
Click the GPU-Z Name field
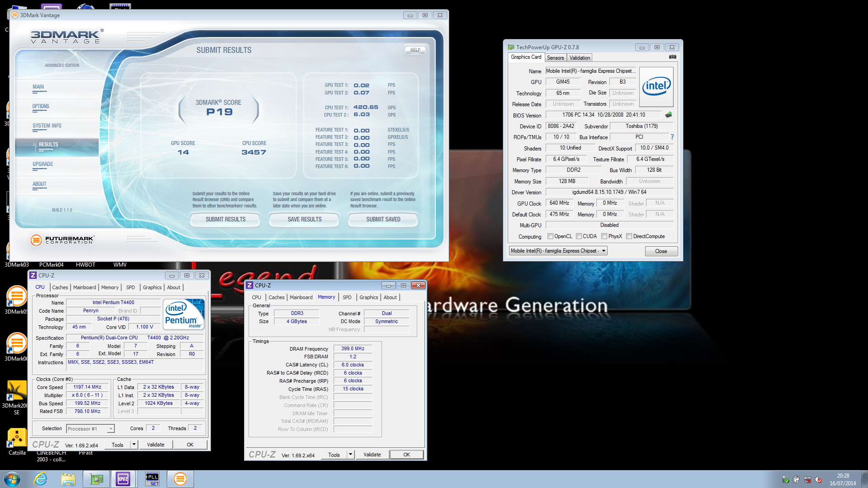click(590, 71)
